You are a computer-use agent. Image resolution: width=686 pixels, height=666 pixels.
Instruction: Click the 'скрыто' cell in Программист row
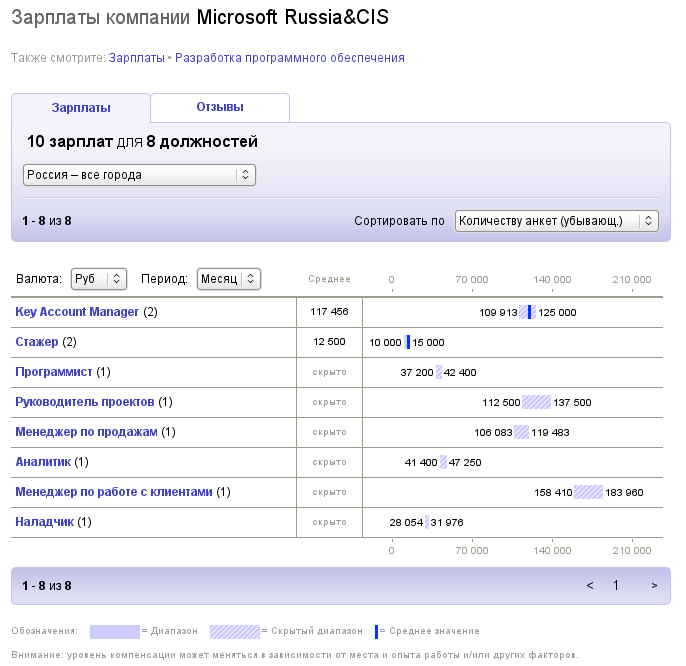329,372
